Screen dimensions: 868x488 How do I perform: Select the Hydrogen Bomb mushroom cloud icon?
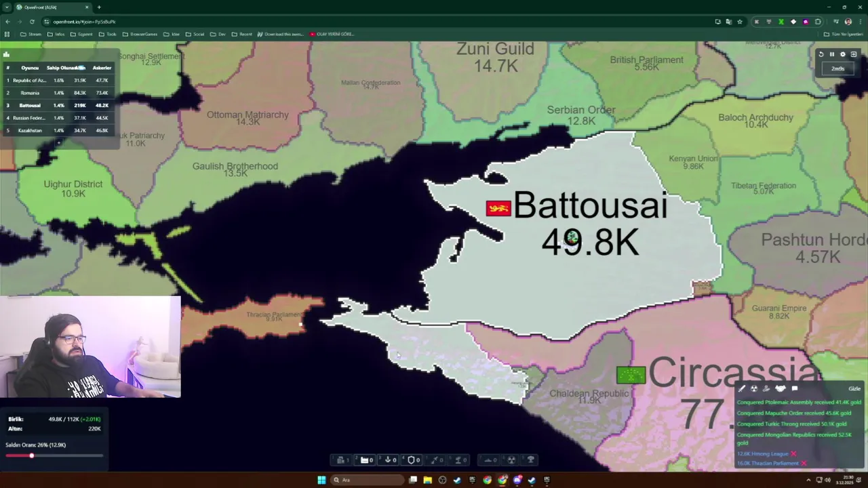(x=530, y=460)
